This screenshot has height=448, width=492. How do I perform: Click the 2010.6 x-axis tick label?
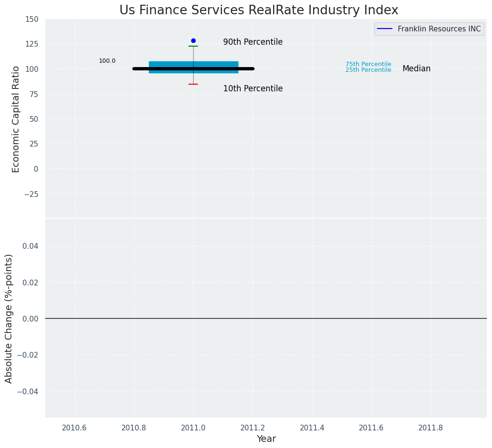(x=74, y=428)
